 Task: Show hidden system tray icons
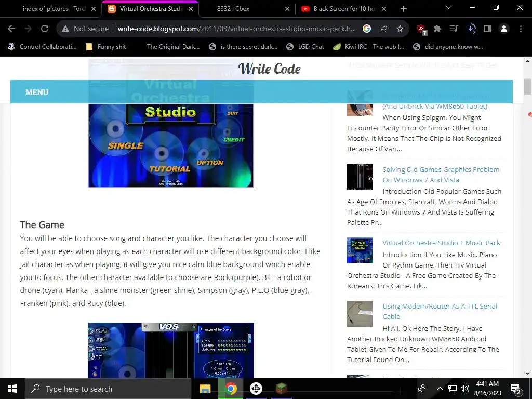(x=440, y=389)
